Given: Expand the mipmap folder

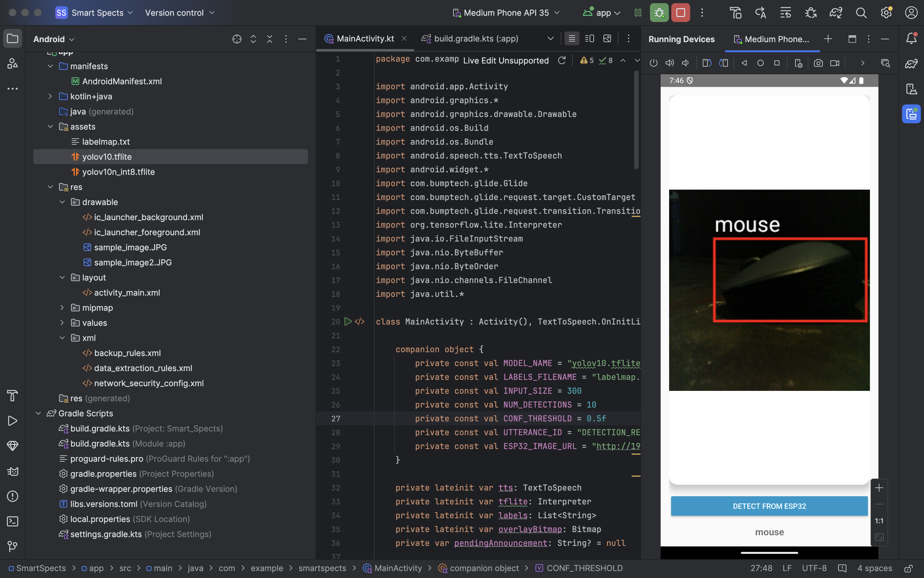Looking at the screenshot, I should (x=62, y=308).
